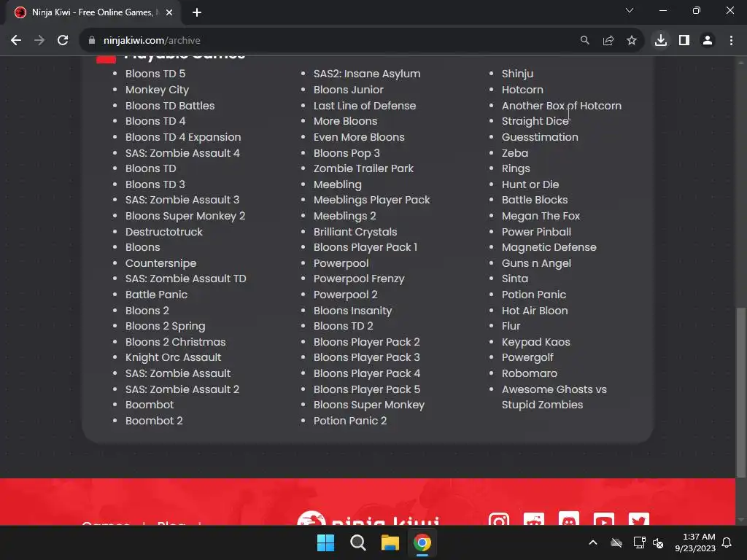Open Guns n Angel link
Viewport: 747px width, 560px height.
pos(536,263)
